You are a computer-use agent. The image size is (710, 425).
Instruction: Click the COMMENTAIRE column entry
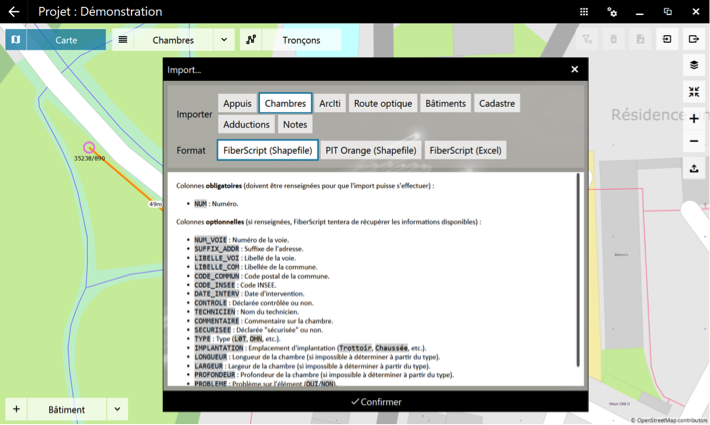[264, 321]
